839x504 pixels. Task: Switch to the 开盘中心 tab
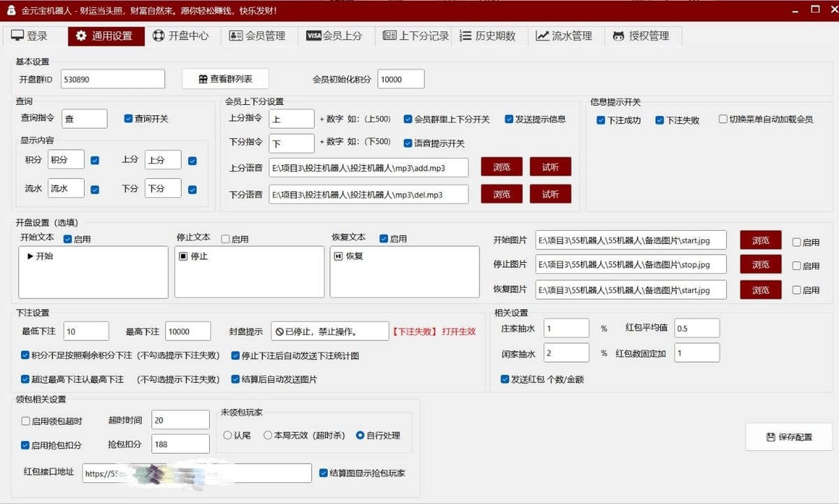pyautogui.click(x=183, y=36)
